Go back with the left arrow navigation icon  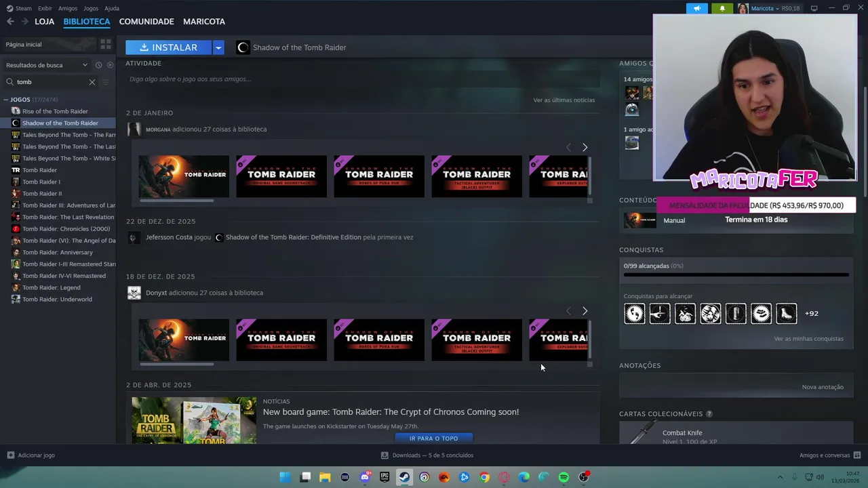pyautogui.click(x=10, y=22)
